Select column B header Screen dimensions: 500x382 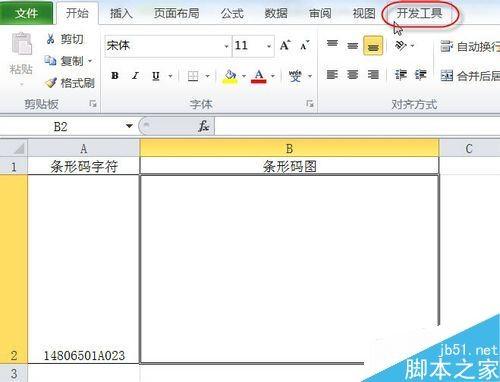click(x=289, y=148)
